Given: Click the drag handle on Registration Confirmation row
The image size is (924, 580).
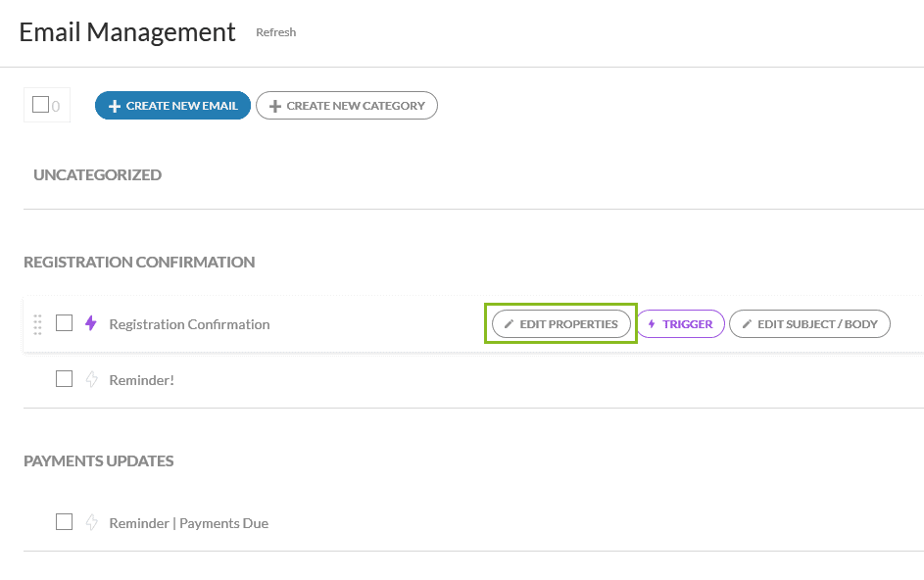Looking at the screenshot, I should (x=37, y=323).
